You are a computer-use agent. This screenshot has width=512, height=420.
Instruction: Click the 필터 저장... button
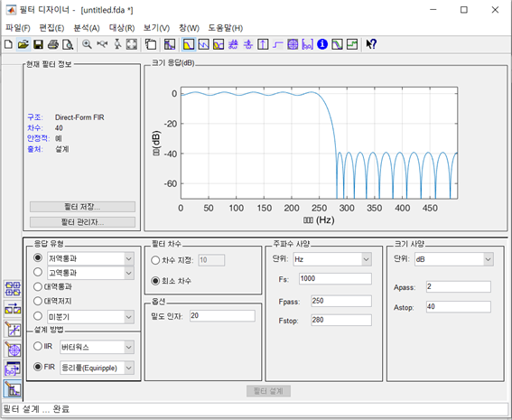coord(82,207)
